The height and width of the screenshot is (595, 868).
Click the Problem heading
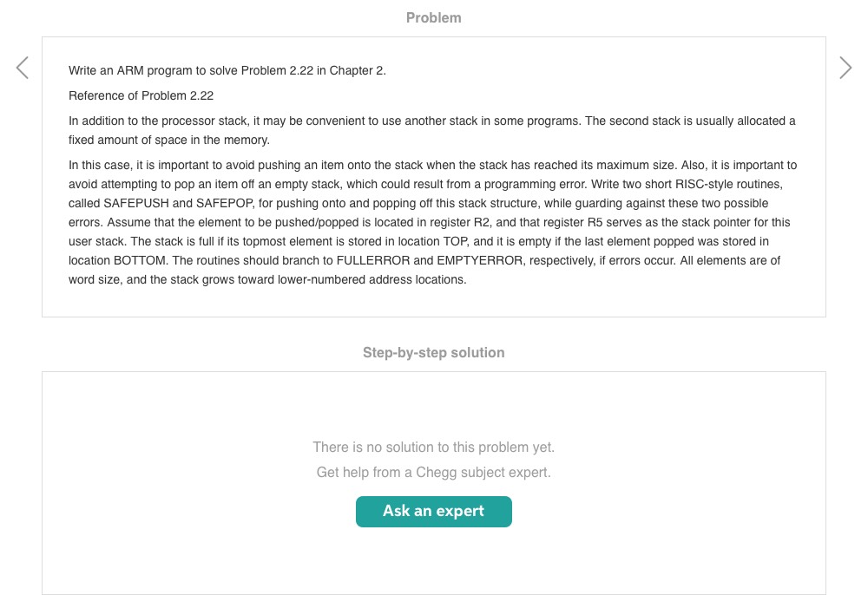(433, 17)
